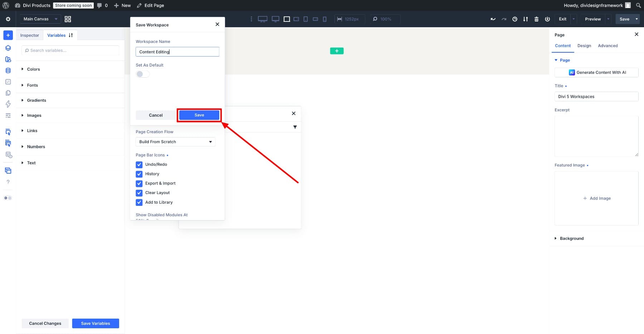644x334 pixels.
Task: Click the blue add module plus icon
Action: [8, 35]
